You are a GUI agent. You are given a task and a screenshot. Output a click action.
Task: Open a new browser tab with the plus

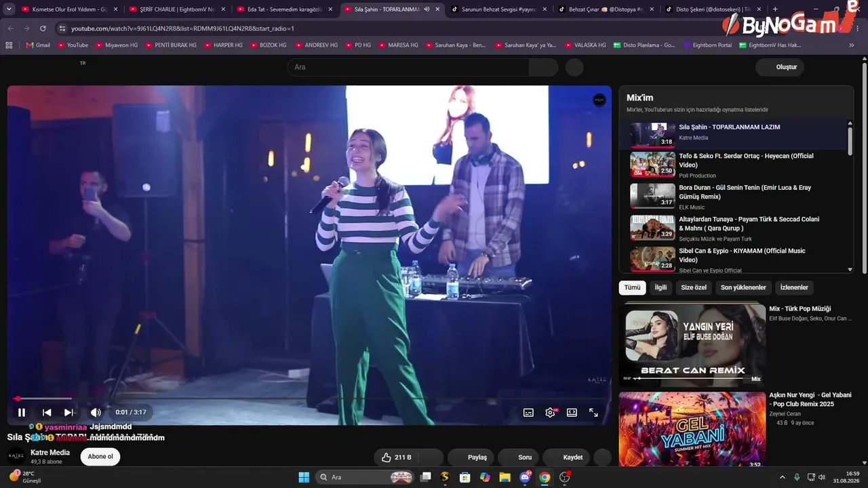(x=775, y=9)
